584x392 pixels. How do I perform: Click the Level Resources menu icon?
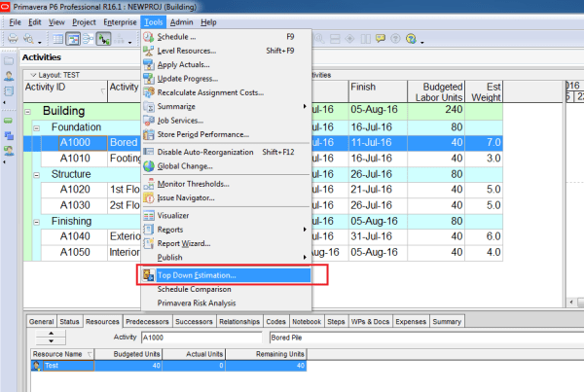[x=149, y=51]
